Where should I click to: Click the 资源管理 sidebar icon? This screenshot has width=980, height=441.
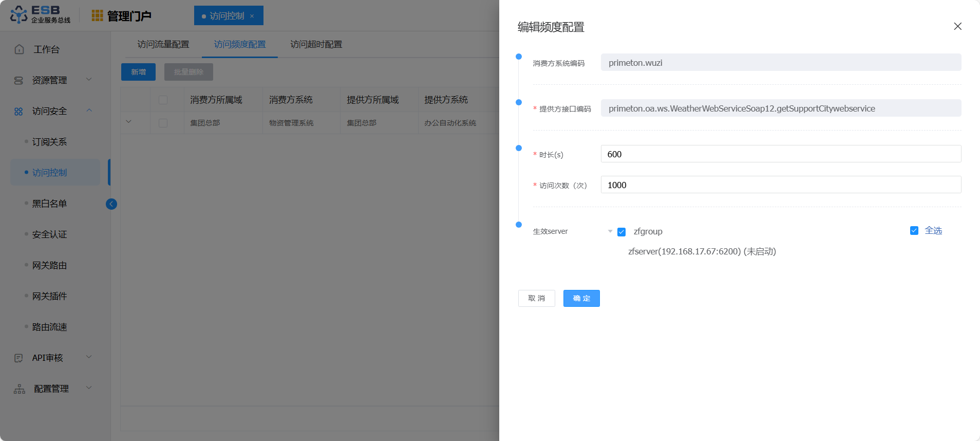pos(19,80)
